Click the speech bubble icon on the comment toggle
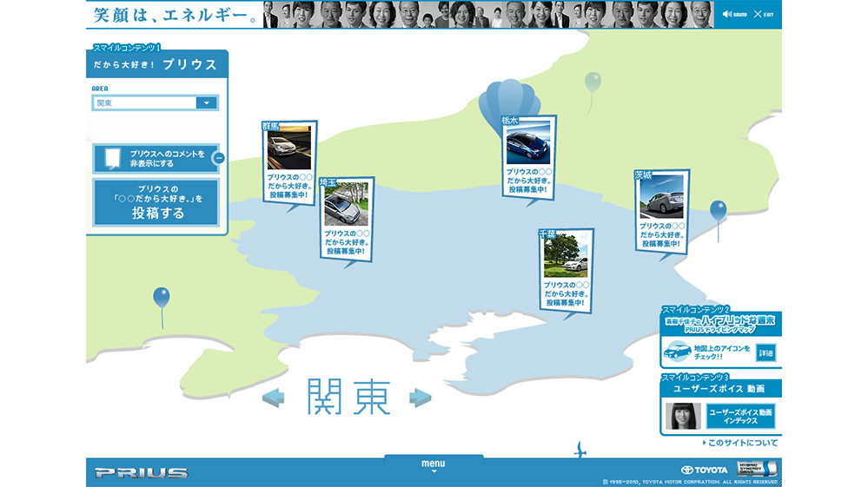 coord(112,158)
